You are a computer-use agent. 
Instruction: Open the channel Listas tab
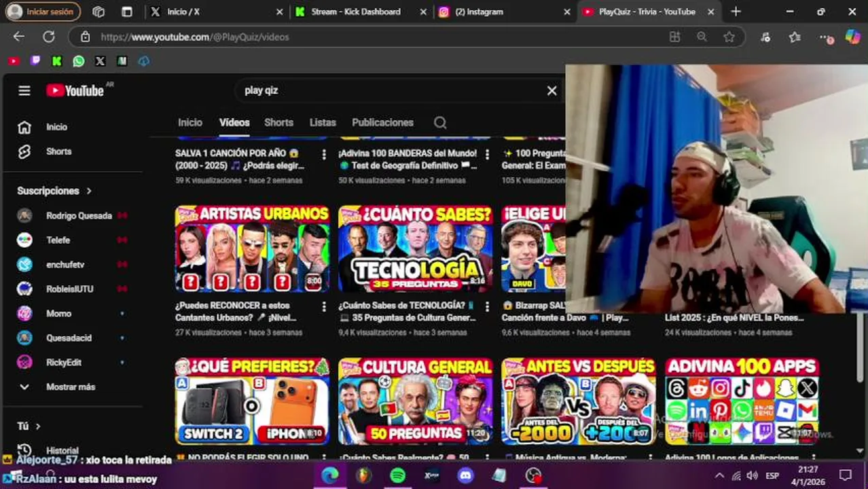[x=323, y=122]
